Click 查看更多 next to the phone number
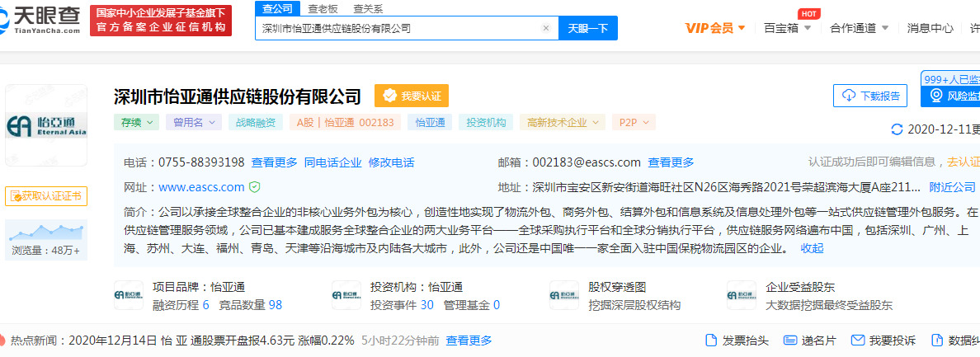This screenshot has height=357, width=980. pos(275,162)
